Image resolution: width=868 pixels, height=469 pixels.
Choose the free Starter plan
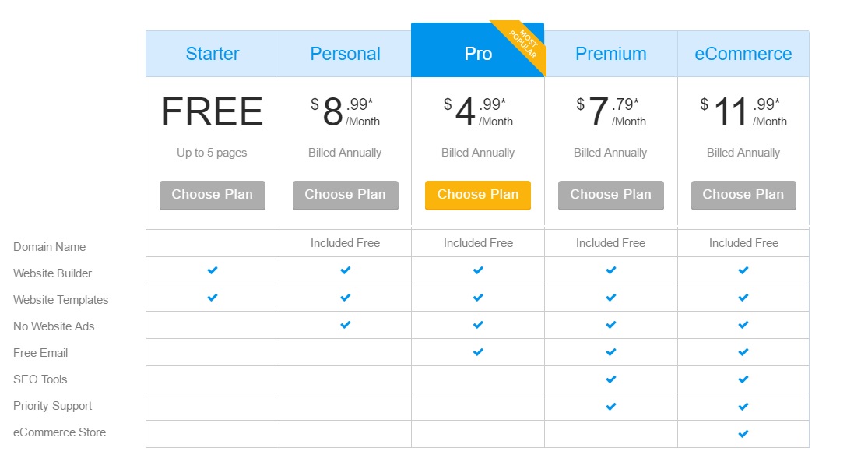pos(213,195)
